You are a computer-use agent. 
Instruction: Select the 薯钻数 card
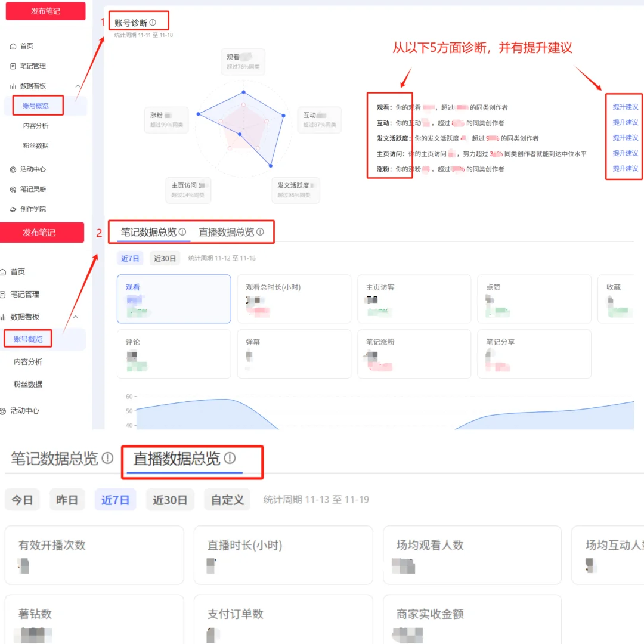pyautogui.click(x=94, y=619)
